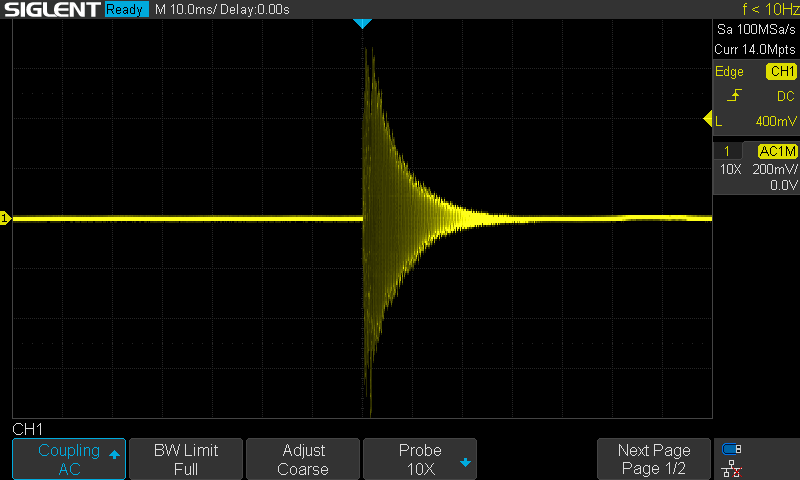Toggle Adjust between Coarse and Fine

303,459
